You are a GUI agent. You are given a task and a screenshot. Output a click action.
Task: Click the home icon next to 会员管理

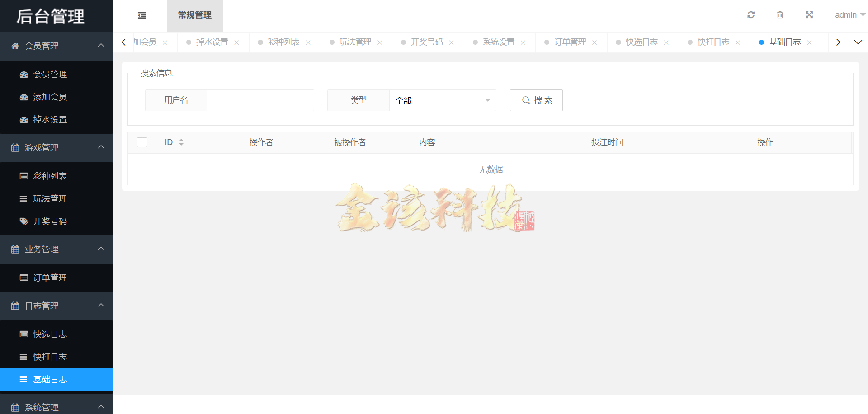(14, 46)
